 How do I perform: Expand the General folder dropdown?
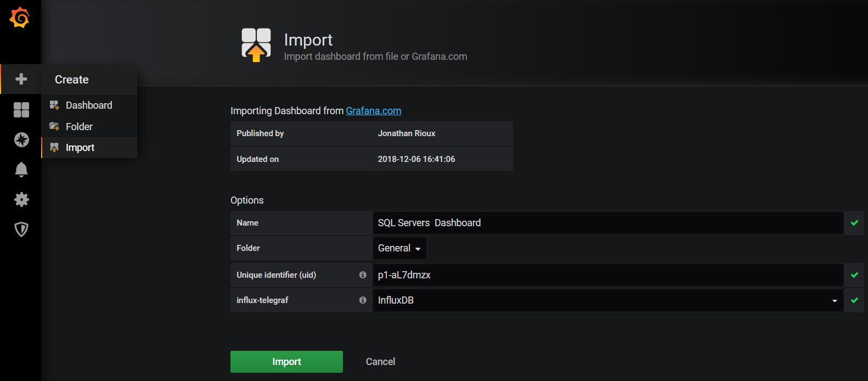399,248
